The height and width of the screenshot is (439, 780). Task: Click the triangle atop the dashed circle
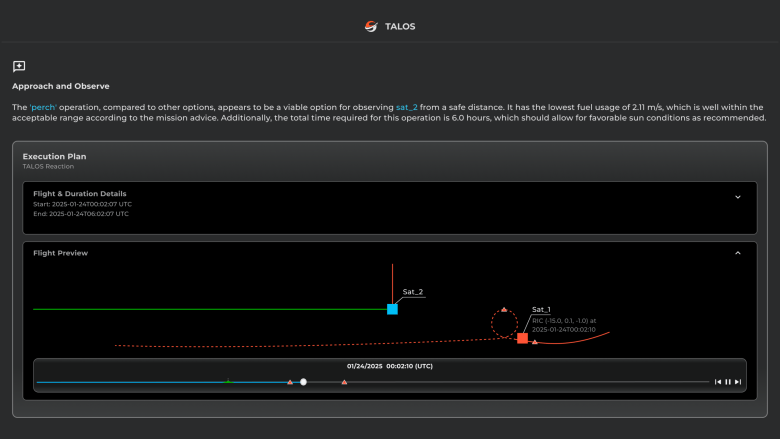pos(504,309)
